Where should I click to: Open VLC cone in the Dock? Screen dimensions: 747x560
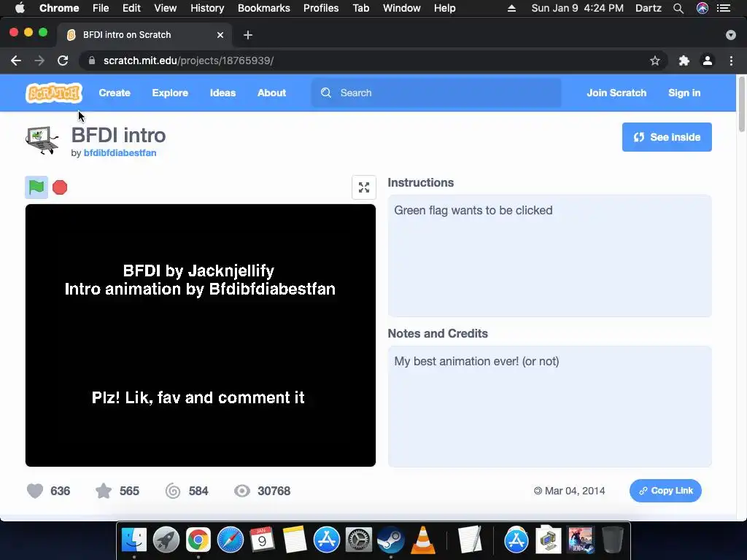tap(422, 540)
